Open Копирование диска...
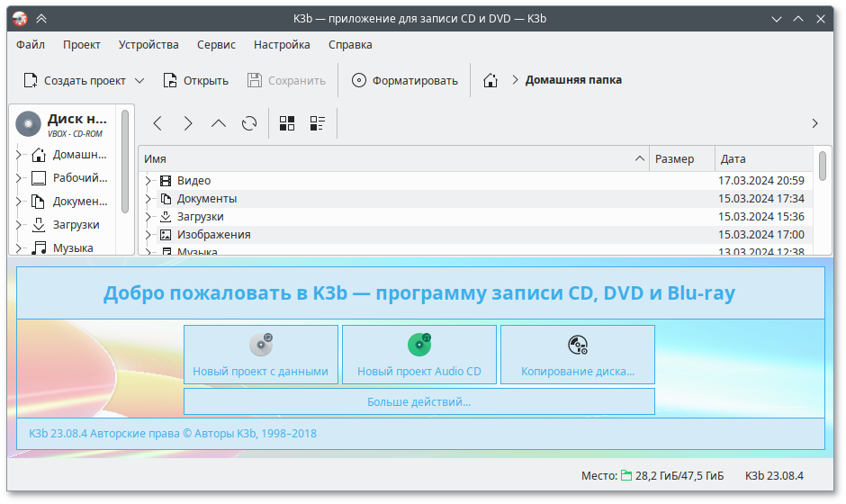Image resolution: width=846 pixels, height=504 pixels. (x=578, y=355)
